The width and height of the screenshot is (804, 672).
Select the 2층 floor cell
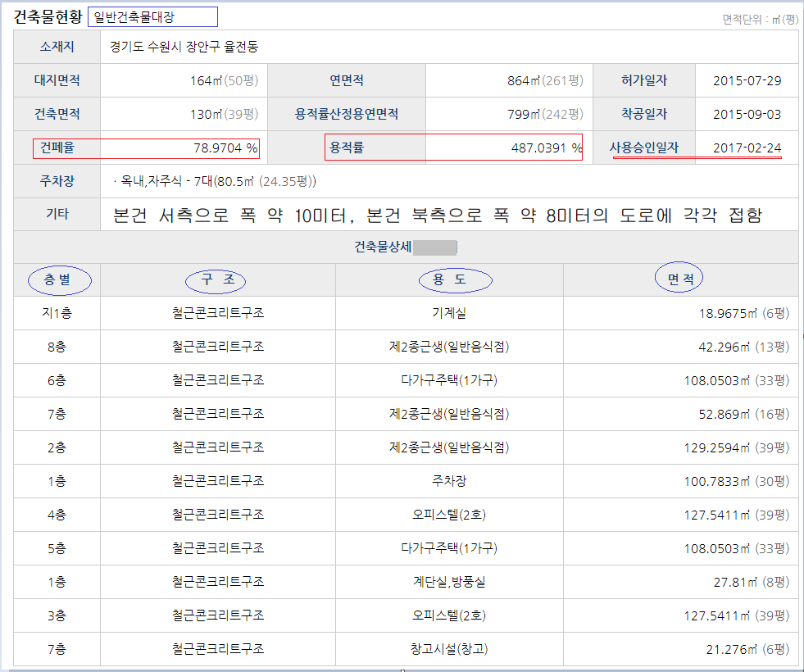57,447
